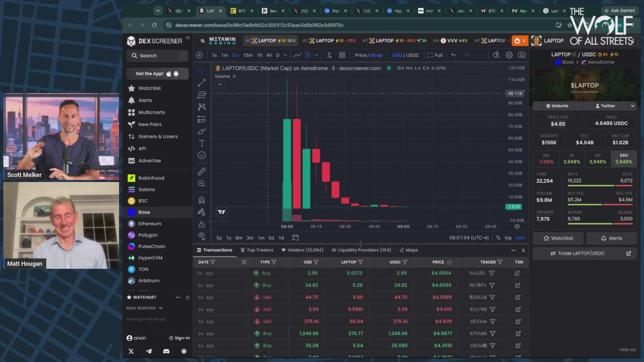Open the indicators fx menu
644x362 pixels.
point(329,55)
